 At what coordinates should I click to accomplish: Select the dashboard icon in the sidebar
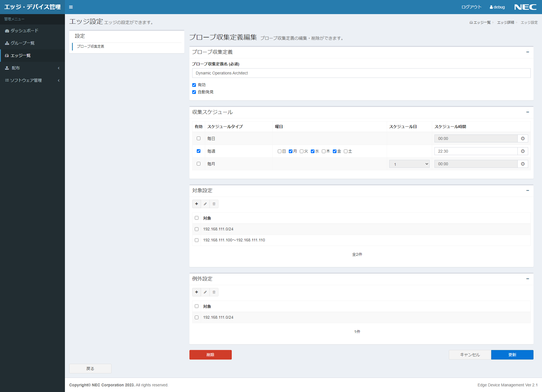click(7, 31)
